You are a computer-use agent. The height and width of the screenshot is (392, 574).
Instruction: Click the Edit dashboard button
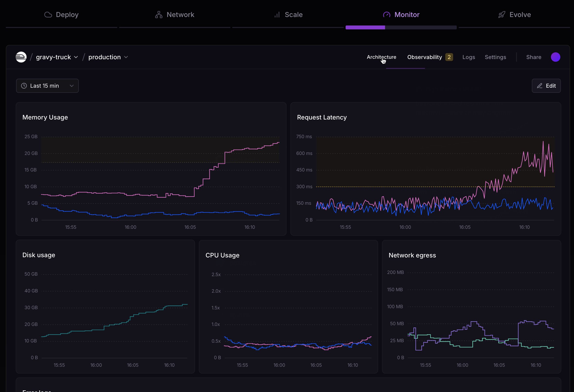(546, 85)
